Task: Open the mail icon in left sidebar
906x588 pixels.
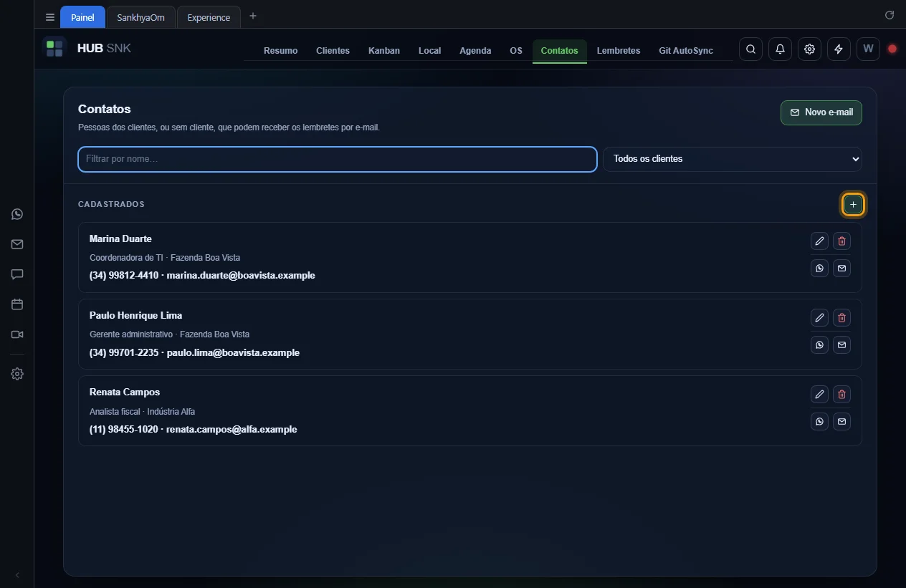Action: 17,244
